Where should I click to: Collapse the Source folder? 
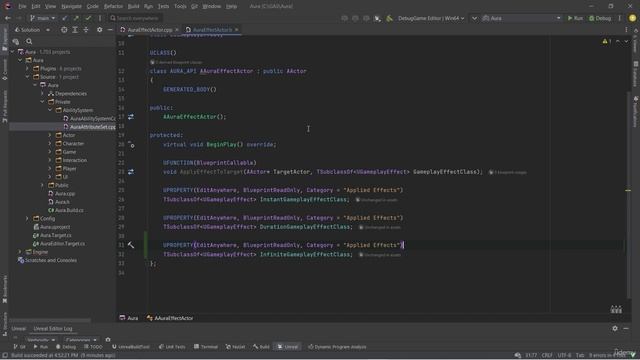(28, 77)
